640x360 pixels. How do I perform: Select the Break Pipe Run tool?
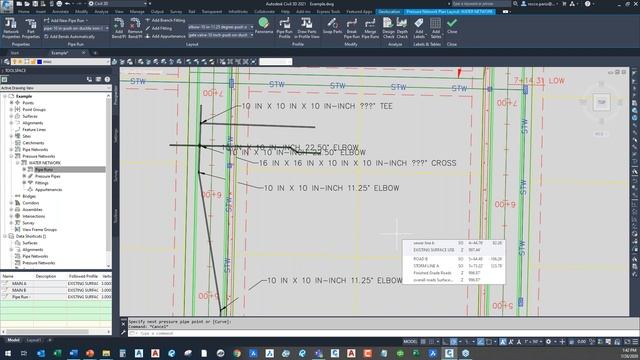tap(351, 28)
